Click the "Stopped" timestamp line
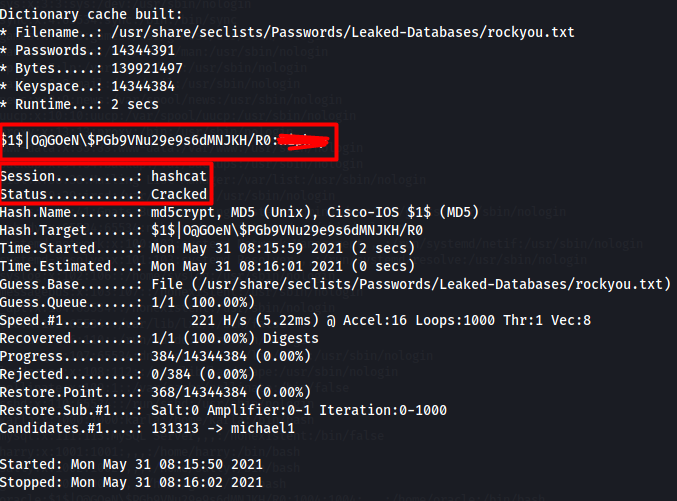Screen dimensions: 677x501 [131, 482]
